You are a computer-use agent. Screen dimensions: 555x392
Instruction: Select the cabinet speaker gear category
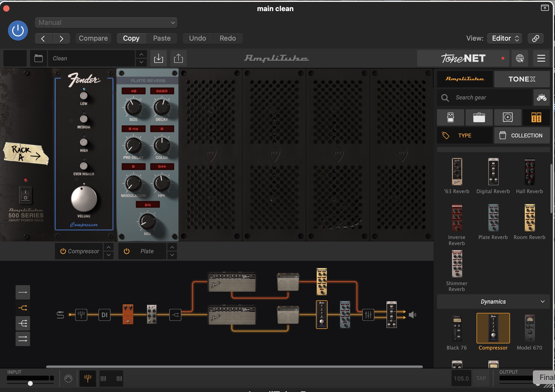[x=508, y=117]
